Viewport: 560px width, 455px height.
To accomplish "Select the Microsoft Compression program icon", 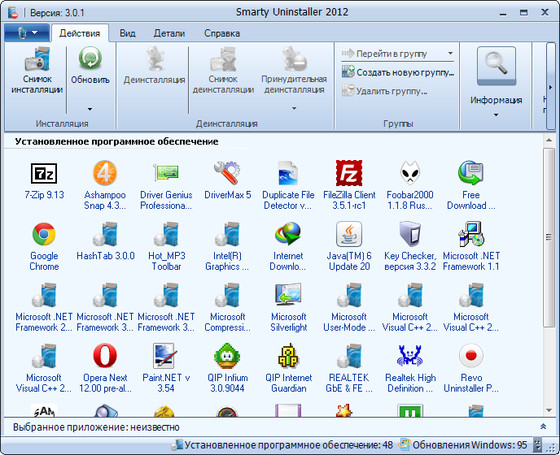I will 227,295.
